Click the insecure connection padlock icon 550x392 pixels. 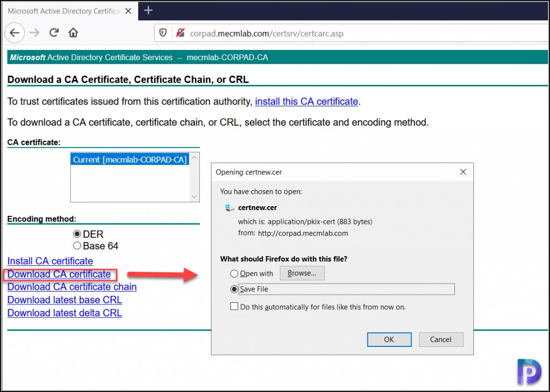(180, 33)
